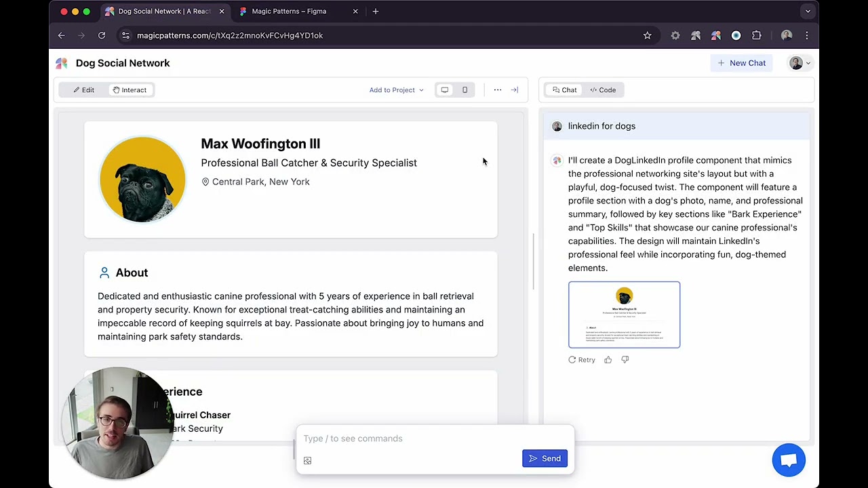This screenshot has width=868, height=488.
Task: Click Central Park, New York location text
Action: [261, 182]
